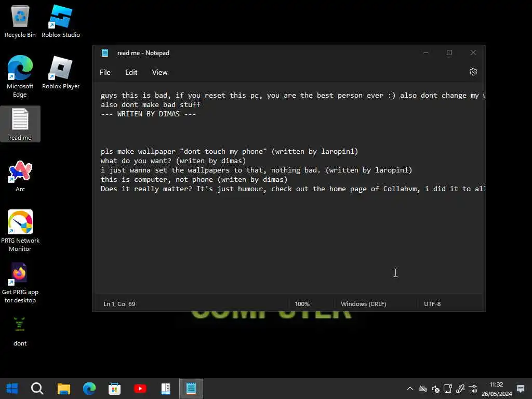Open the Windows Start menu

coord(12,389)
